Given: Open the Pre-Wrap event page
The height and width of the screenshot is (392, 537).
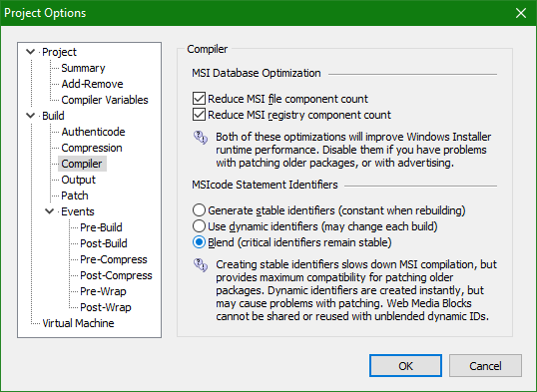Looking at the screenshot, I should 103,291.
